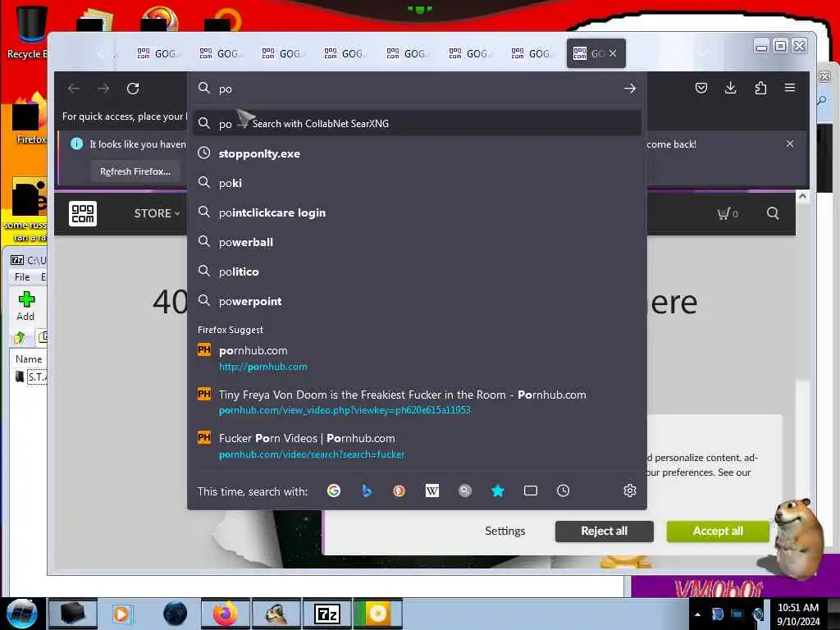Click the Reject all cookies button
The width and height of the screenshot is (840, 630).
coord(605,531)
